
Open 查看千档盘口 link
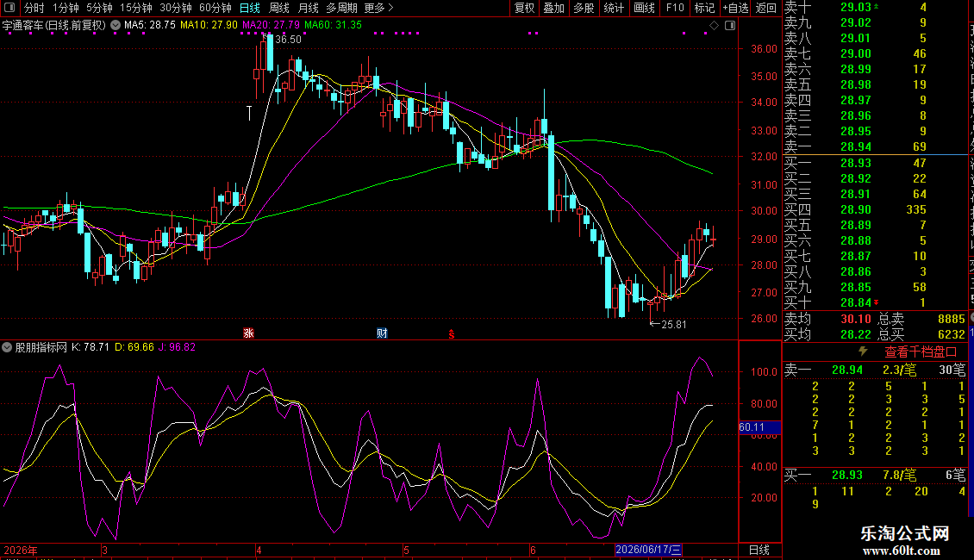tap(921, 352)
